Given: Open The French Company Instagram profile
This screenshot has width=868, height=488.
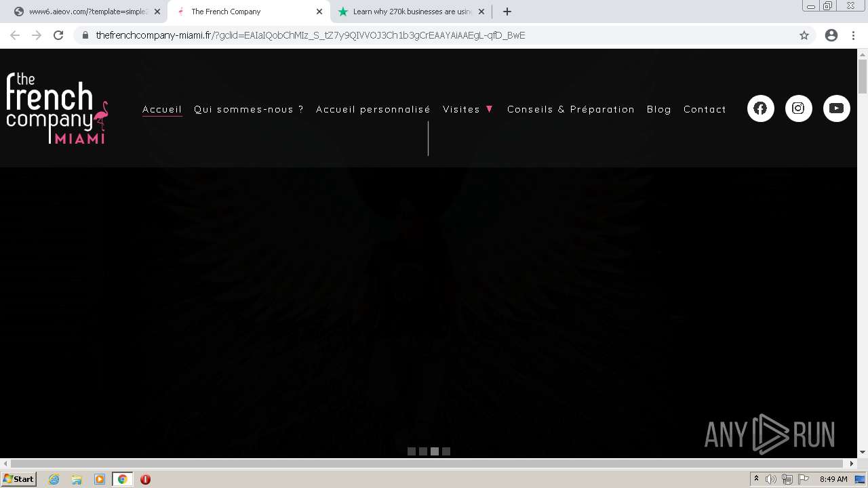Looking at the screenshot, I should pyautogui.click(x=798, y=108).
